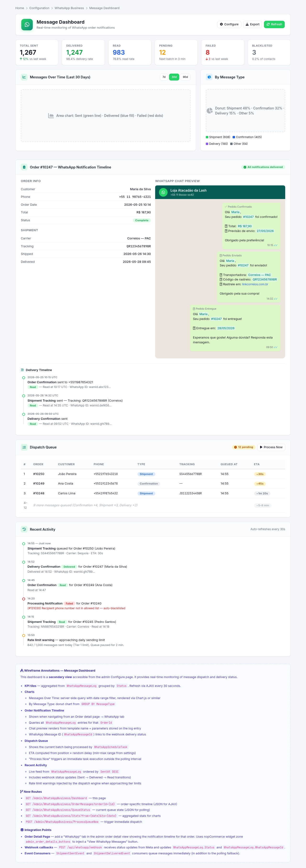Click the read checkmarks on the 14:32 message
306x868 pixels.
(276, 299)
